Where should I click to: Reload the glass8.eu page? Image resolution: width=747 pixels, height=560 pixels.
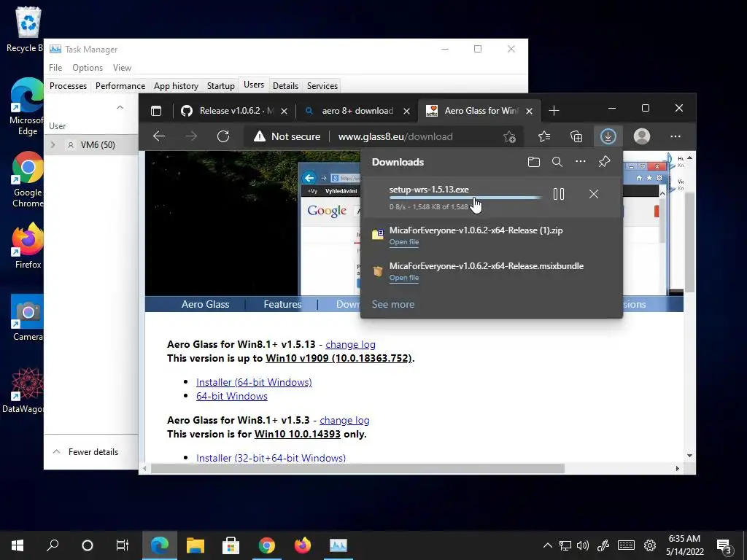click(x=223, y=136)
